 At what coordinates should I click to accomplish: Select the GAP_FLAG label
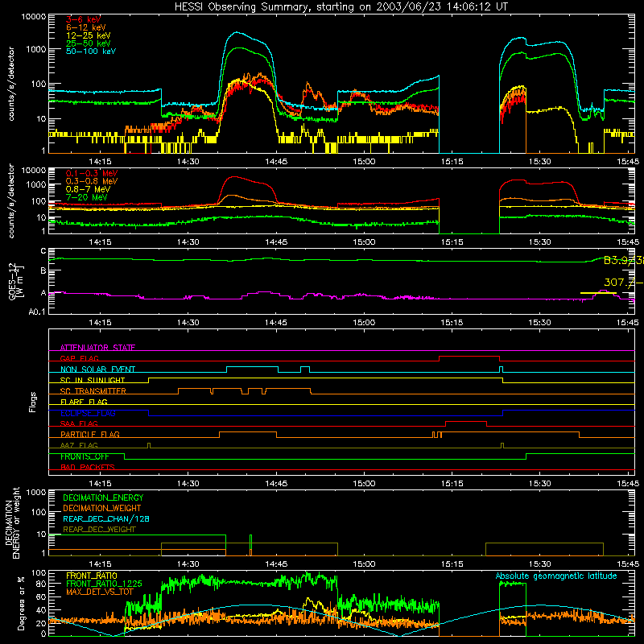coord(79,358)
